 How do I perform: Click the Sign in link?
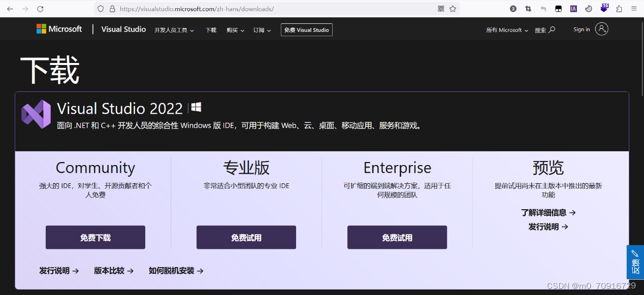tap(582, 29)
